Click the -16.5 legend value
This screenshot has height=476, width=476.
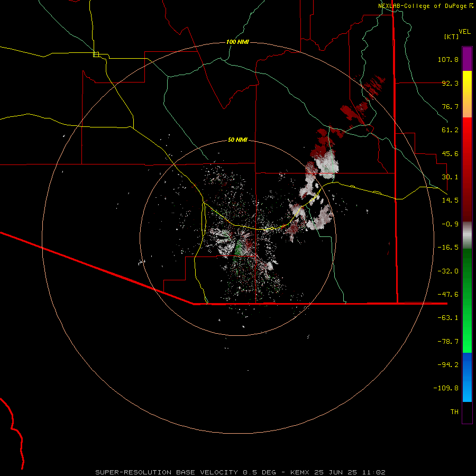[x=448, y=248]
